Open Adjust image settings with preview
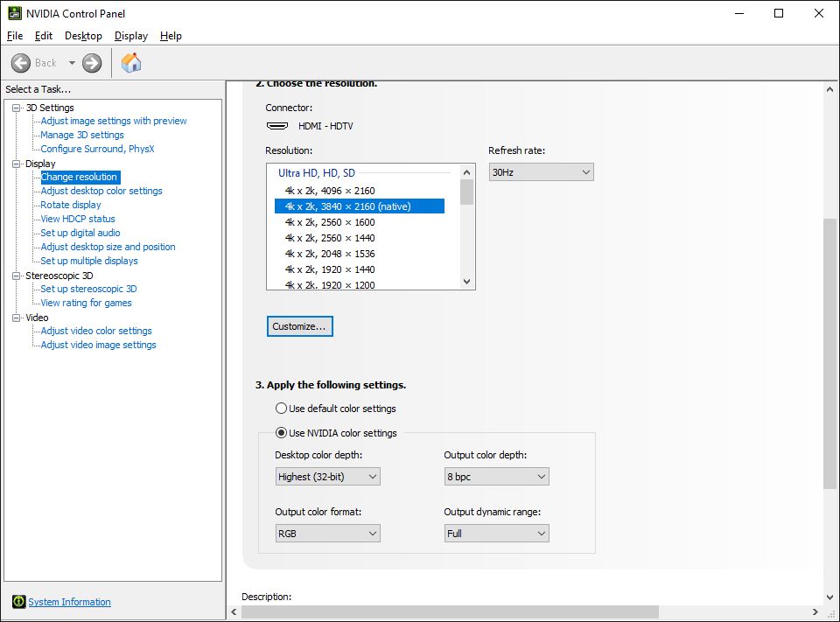The height and width of the screenshot is (622, 840). click(x=114, y=121)
